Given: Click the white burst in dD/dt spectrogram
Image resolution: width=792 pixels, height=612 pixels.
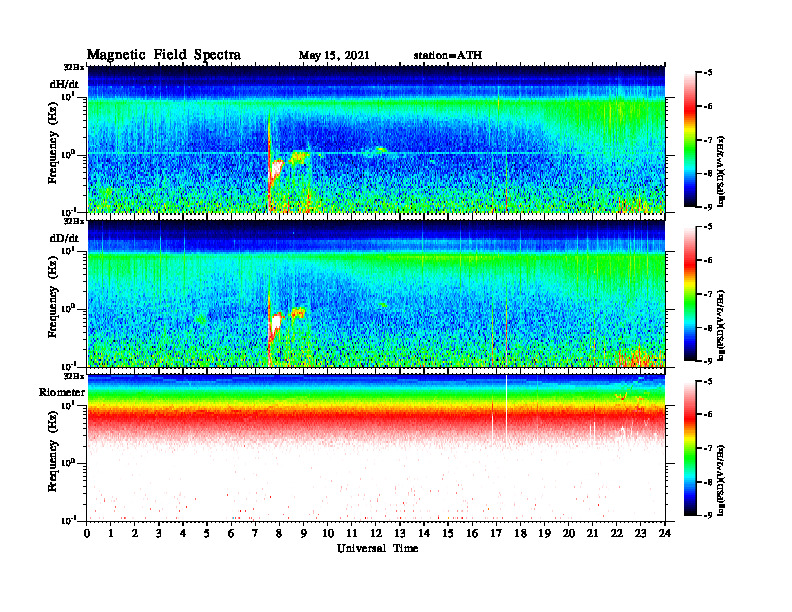Looking at the screenshot, I should (276, 322).
